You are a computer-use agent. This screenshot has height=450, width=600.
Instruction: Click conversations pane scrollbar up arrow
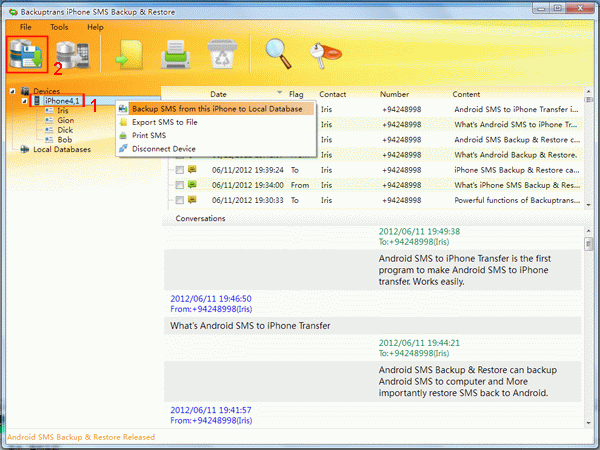click(x=589, y=230)
